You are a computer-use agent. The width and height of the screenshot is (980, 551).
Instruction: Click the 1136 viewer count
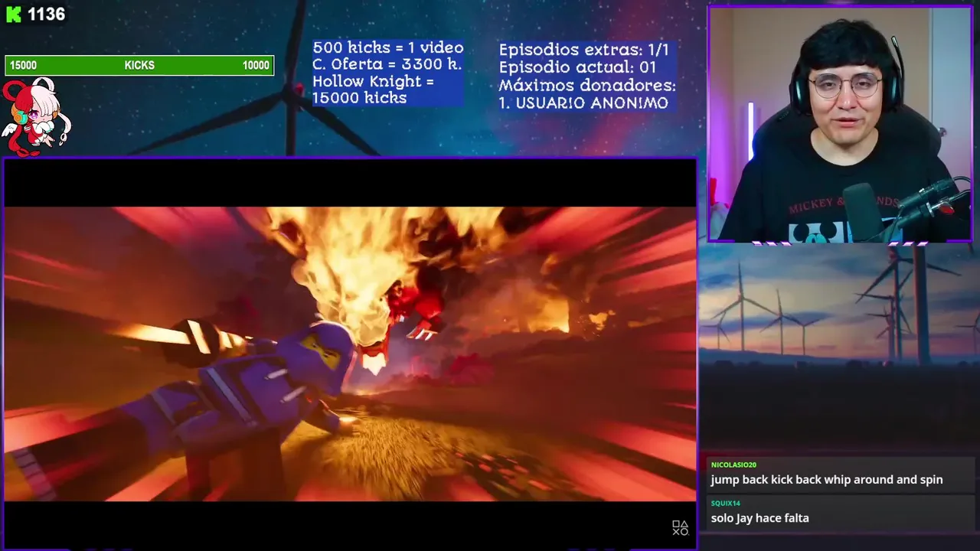point(46,15)
